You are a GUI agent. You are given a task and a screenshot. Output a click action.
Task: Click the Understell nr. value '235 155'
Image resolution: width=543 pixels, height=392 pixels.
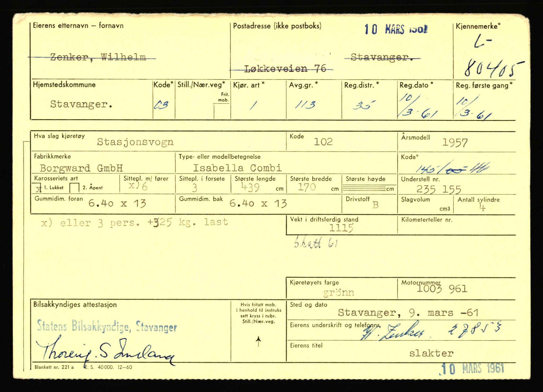tap(439, 189)
